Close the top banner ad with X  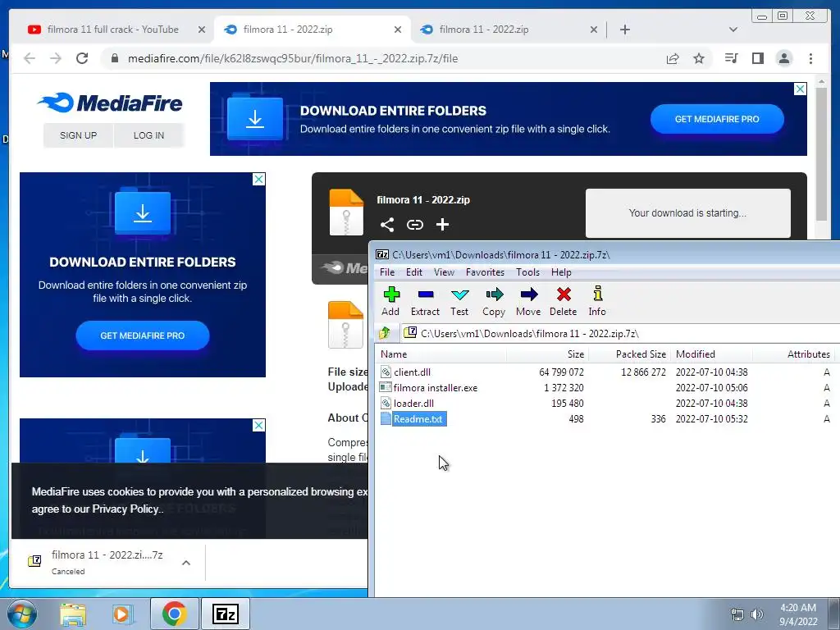[800, 89]
